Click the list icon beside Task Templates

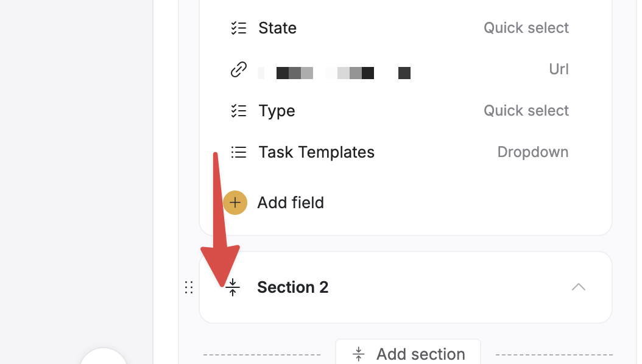(238, 152)
